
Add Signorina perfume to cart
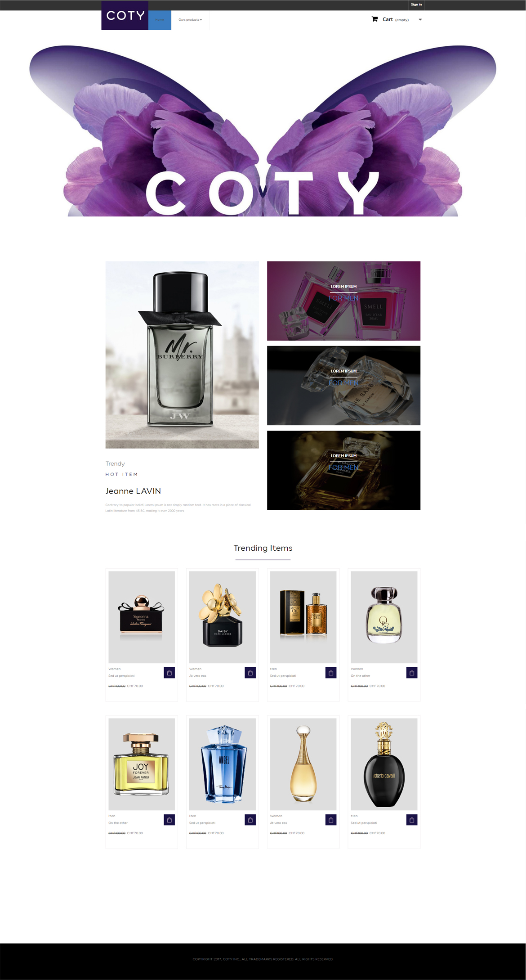[169, 673]
